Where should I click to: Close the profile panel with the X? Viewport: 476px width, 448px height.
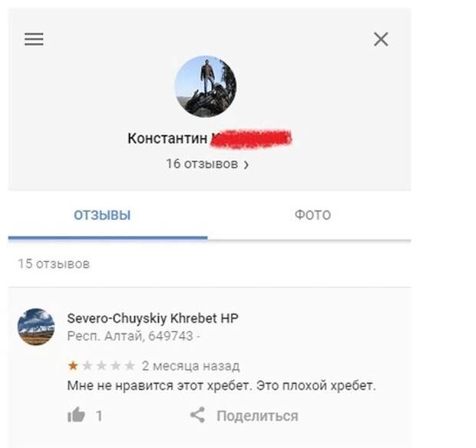click(x=381, y=39)
